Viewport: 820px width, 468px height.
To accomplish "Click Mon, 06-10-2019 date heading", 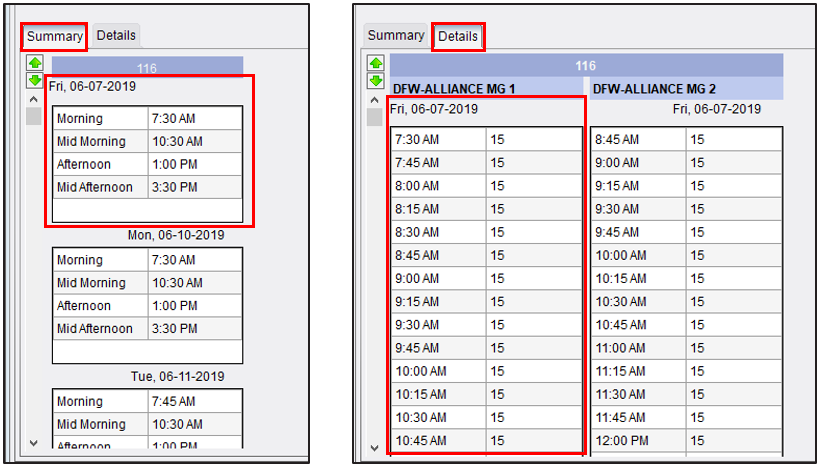I will [176, 235].
